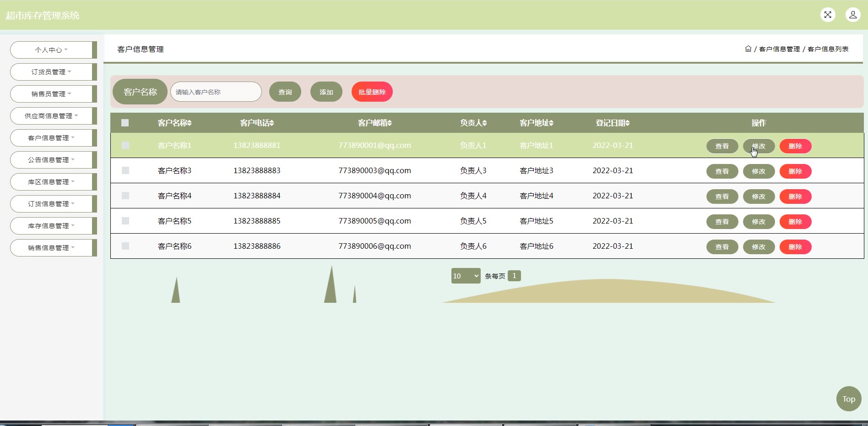Sort by 客户邮箱 column arrow
Screen dimensions: 868x426
click(x=390, y=123)
